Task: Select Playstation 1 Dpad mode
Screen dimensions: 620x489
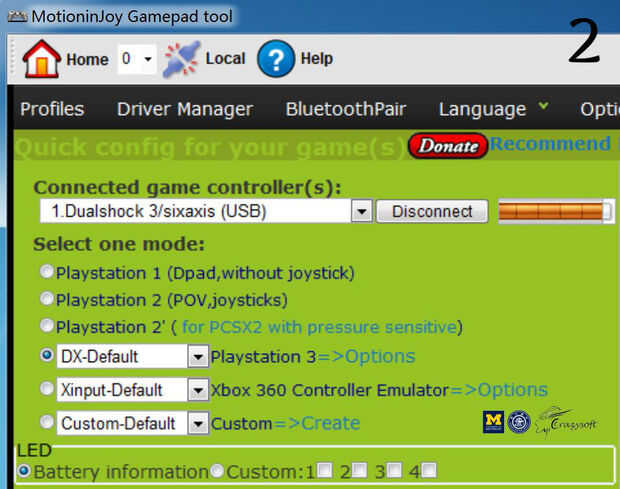Action: [x=47, y=272]
